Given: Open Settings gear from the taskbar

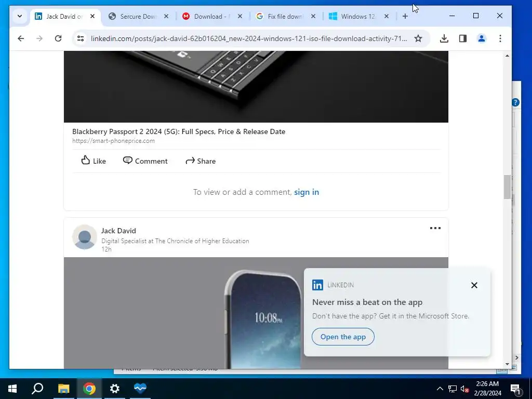Looking at the screenshot, I should [115, 389].
